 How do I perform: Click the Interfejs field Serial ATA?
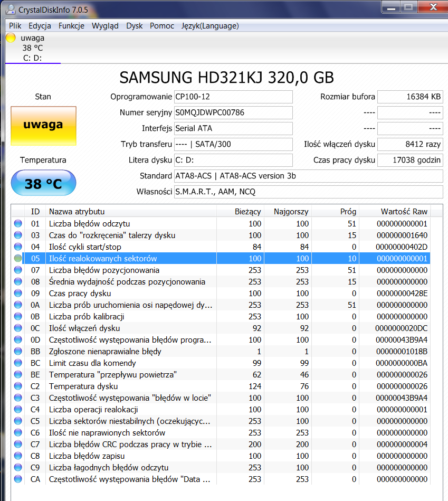(233, 128)
